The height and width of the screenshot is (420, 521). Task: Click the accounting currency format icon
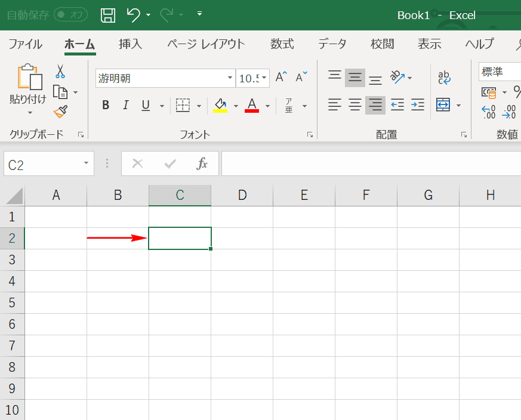coord(489,92)
